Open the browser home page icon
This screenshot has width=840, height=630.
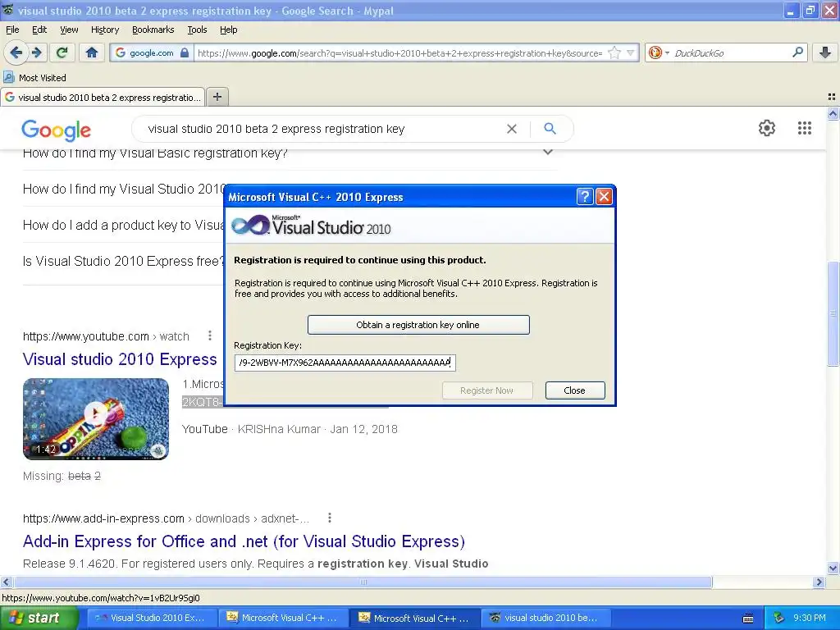pyautogui.click(x=92, y=52)
